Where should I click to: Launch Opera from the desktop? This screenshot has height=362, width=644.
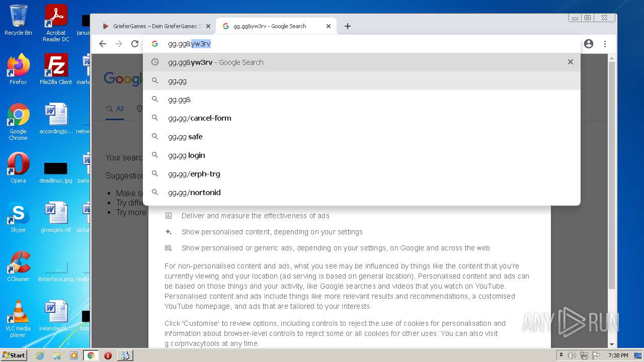[18, 167]
